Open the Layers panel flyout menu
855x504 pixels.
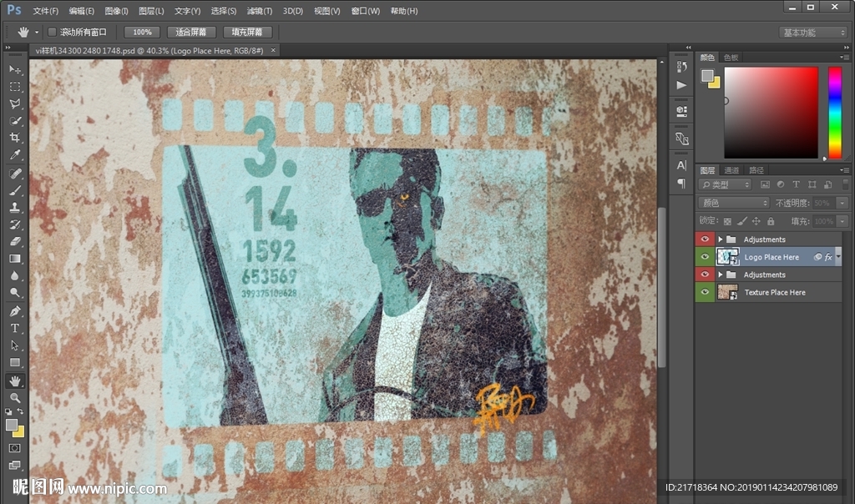(x=845, y=170)
